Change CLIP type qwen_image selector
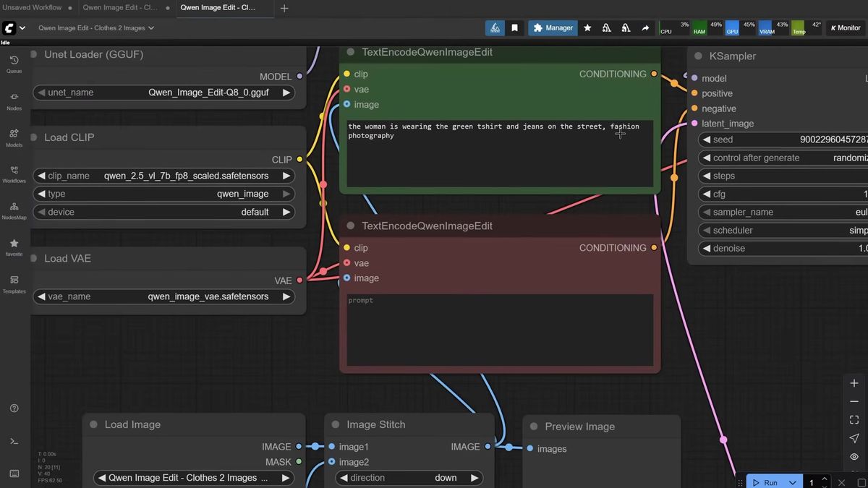This screenshot has width=868, height=488. click(x=164, y=194)
